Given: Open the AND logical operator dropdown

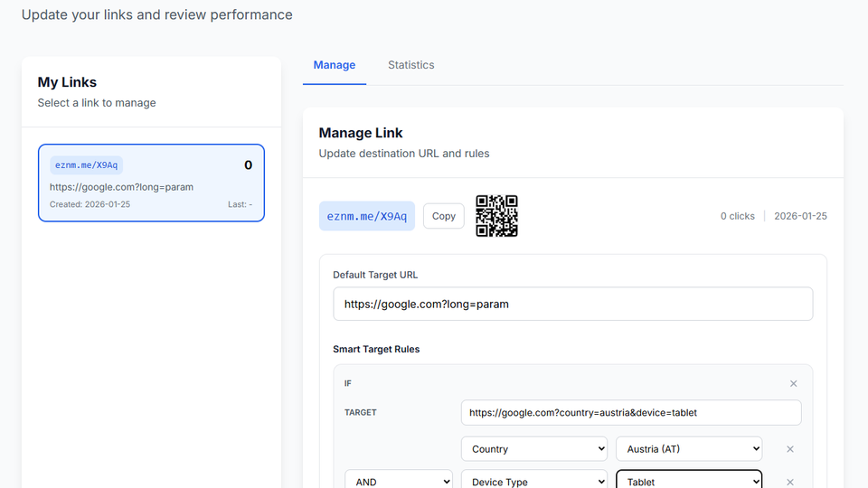Looking at the screenshot, I should (x=398, y=481).
